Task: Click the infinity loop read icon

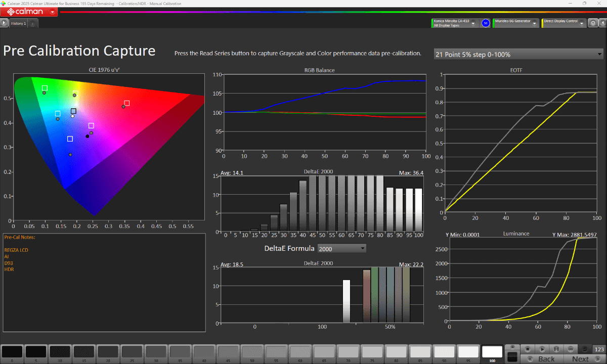Action: tap(571, 349)
